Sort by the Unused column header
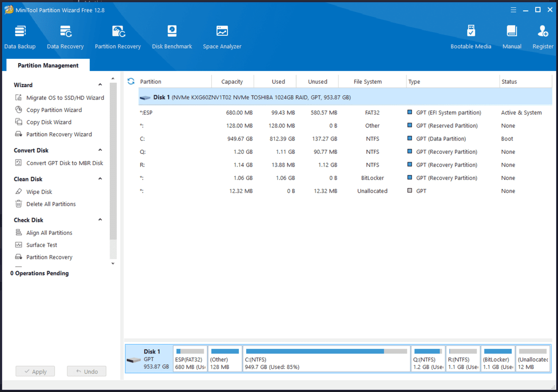Viewport: 558px width, 392px height. tap(317, 81)
